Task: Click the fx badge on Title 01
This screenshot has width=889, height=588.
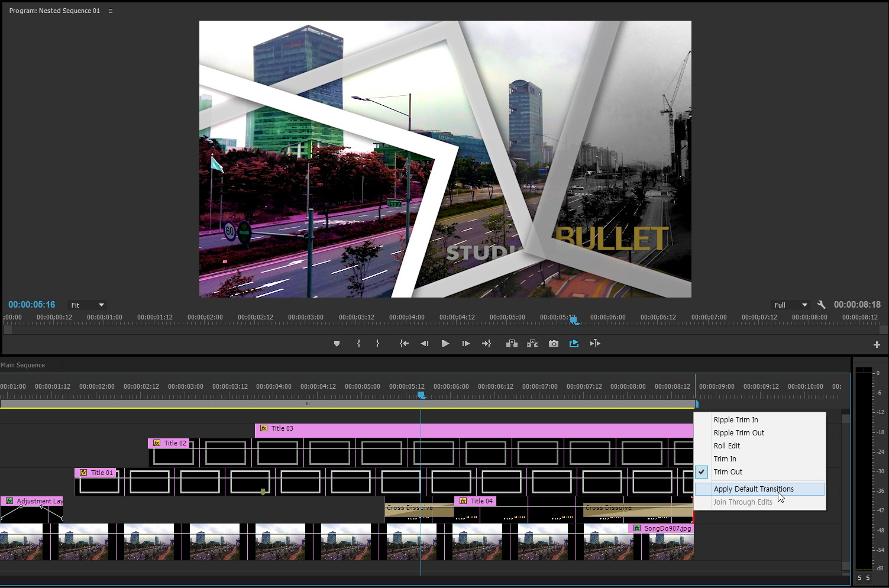Action: 83,473
